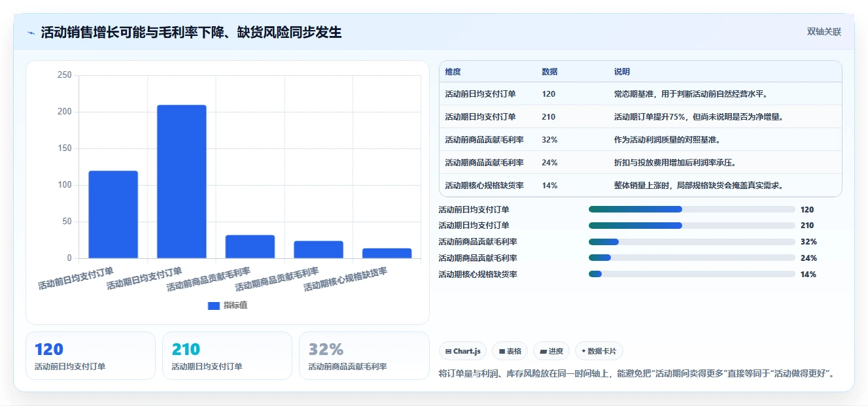868x406 pixels.
Task: Click the 双轴关联 tag in the header
Action: (x=824, y=32)
